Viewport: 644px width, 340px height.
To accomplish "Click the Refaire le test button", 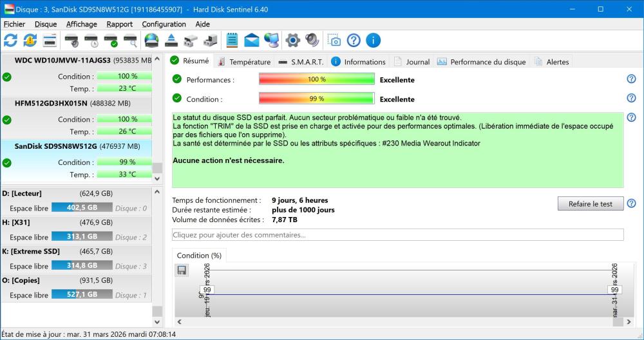I will (x=590, y=203).
